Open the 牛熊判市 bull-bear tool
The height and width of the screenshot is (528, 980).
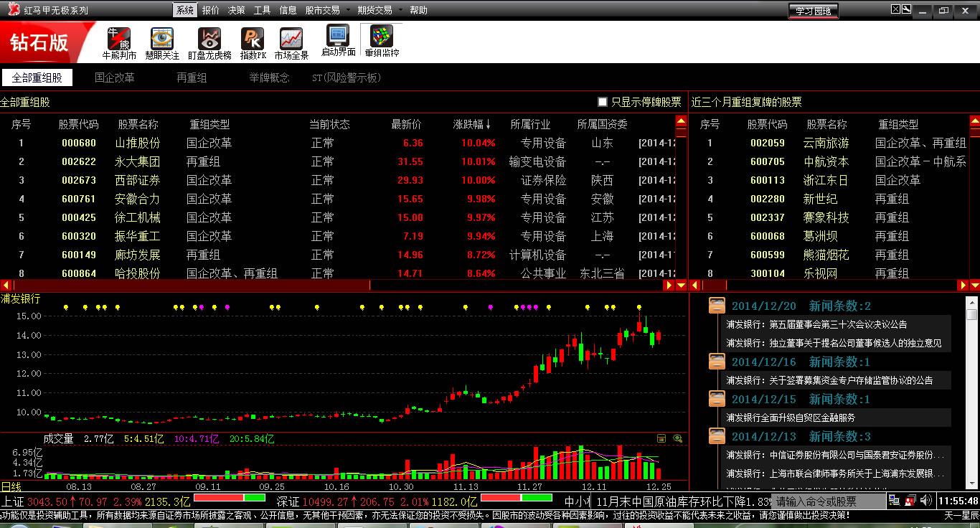(119, 43)
